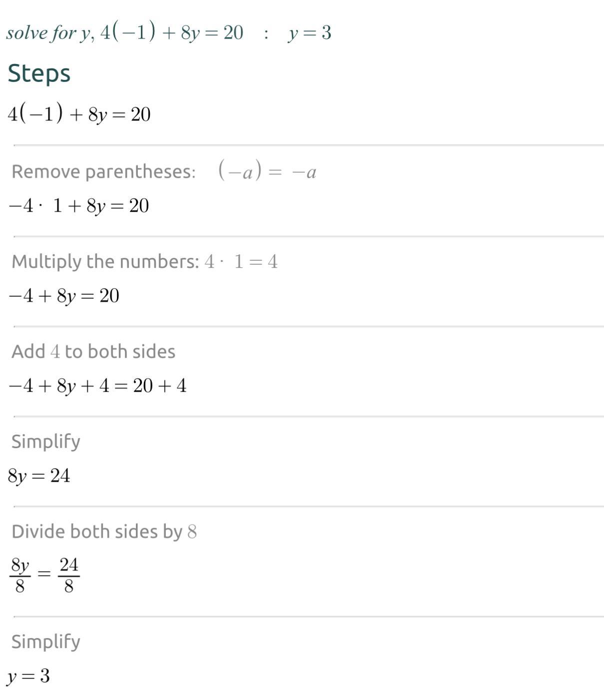Click the "Steps" heading

[39, 73]
